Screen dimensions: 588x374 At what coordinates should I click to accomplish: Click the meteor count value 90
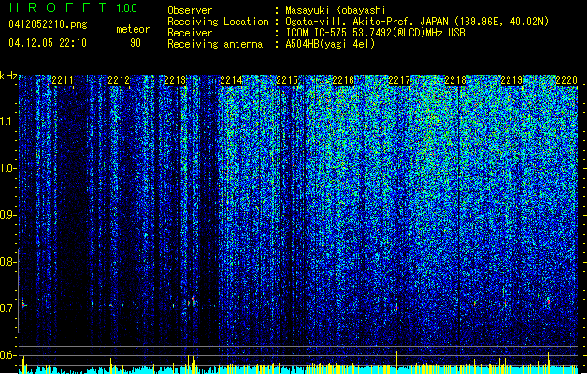(136, 43)
